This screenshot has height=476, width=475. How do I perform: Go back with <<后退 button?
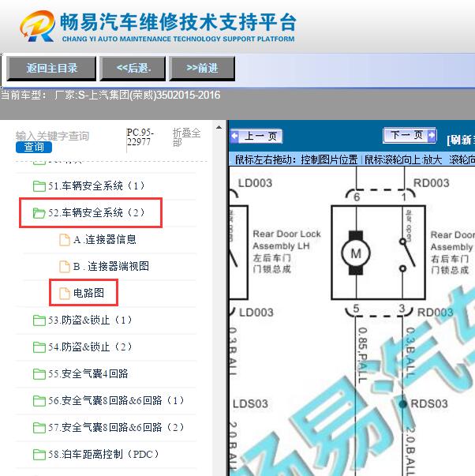(x=133, y=69)
